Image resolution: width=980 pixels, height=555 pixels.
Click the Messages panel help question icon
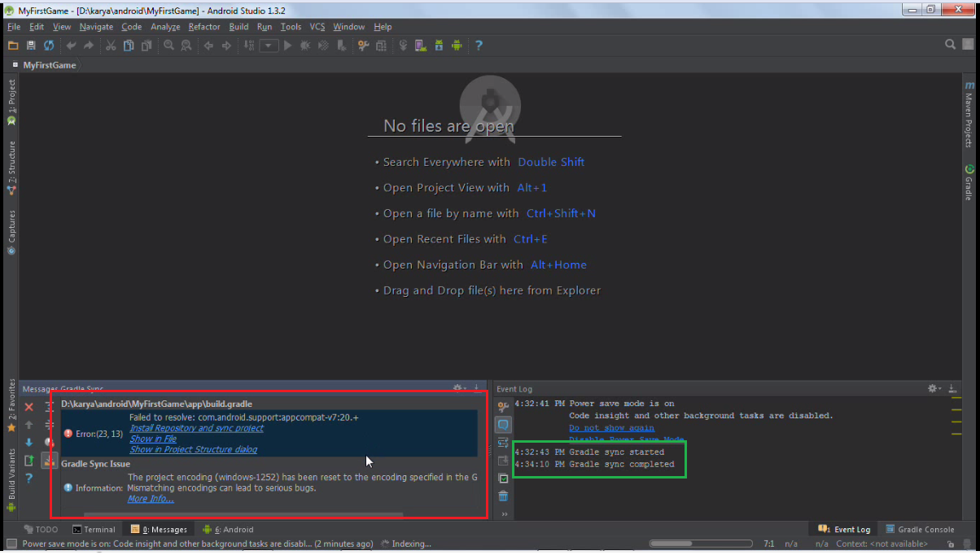(28, 479)
